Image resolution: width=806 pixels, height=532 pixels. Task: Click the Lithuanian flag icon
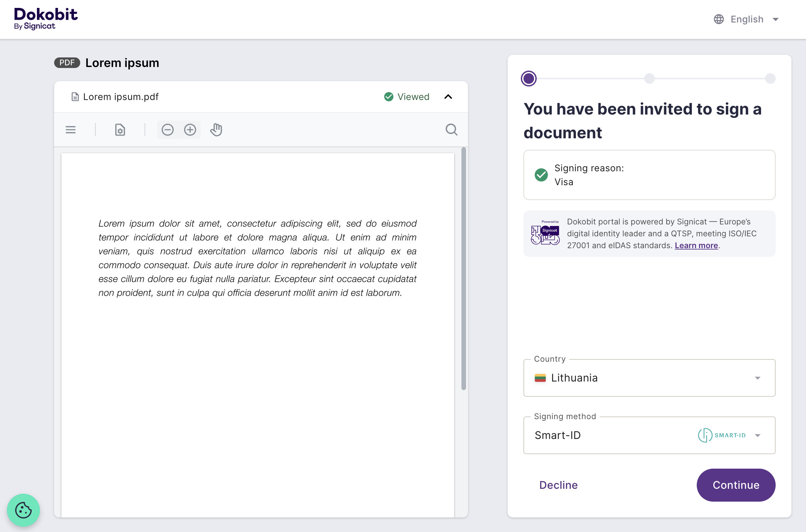(x=540, y=378)
